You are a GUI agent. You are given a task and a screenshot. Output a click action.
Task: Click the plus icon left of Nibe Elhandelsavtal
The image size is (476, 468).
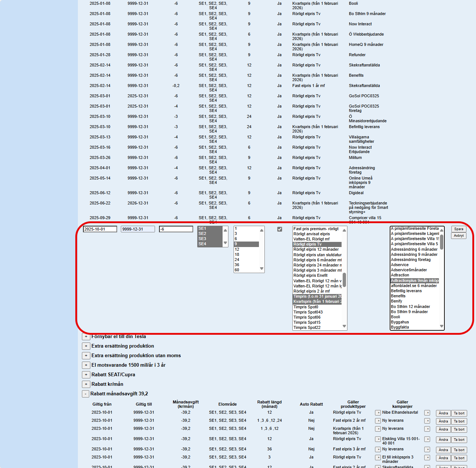378,413
